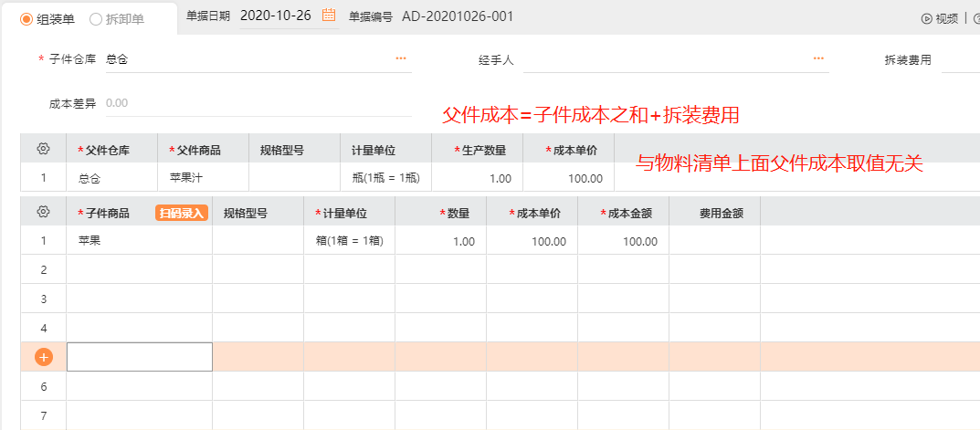Click the 计量单位 cell 瓶(1瓶 = 1瓶)
Image resolution: width=980 pixels, height=430 pixels.
[385, 178]
